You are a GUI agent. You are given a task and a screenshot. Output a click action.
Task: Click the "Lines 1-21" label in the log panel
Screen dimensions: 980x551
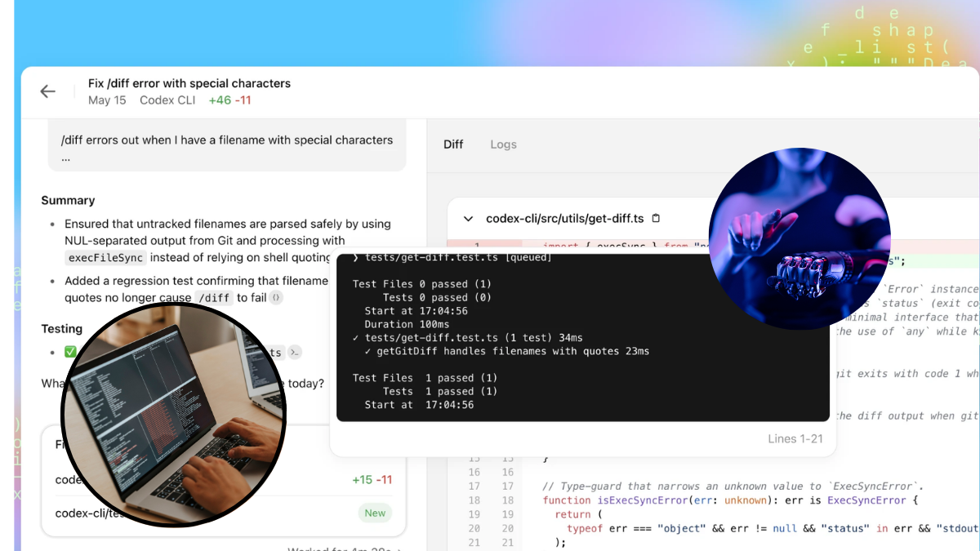[794, 438]
